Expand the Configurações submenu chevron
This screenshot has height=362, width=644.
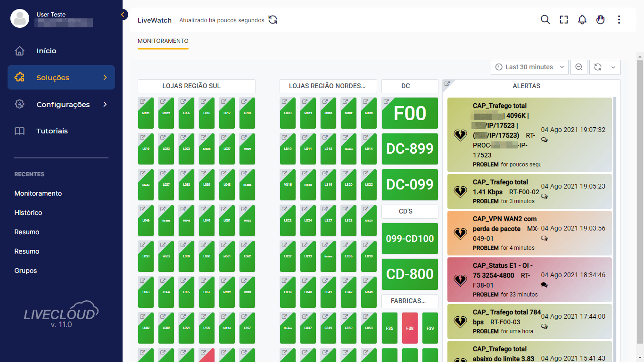click(105, 104)
